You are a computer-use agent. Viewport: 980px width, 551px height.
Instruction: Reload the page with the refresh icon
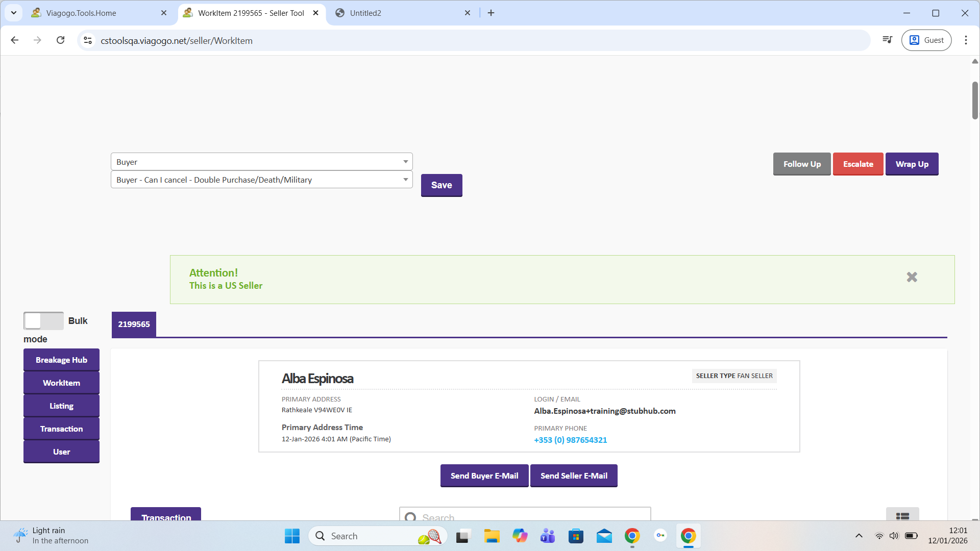coord(60,40)
